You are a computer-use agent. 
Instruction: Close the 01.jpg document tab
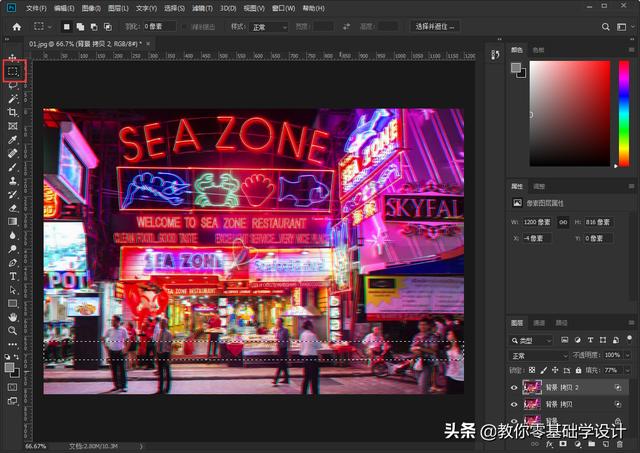(148, 44)
